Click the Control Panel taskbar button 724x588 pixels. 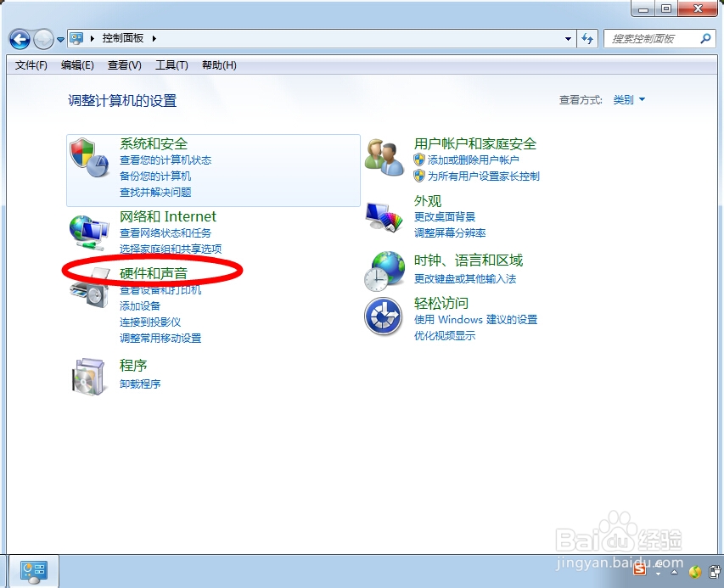[x=34, y=571]
